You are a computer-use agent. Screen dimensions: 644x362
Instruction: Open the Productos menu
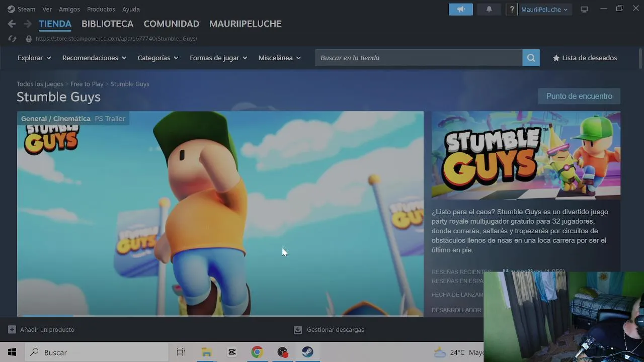[x=101, y=9]
